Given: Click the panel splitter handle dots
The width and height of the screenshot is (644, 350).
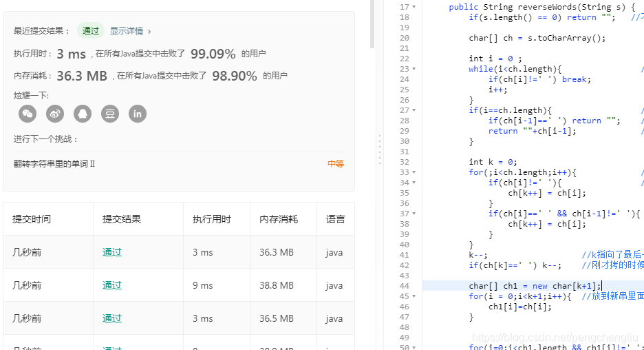Looking at the screenshot, I should click(x=380, y=150).
